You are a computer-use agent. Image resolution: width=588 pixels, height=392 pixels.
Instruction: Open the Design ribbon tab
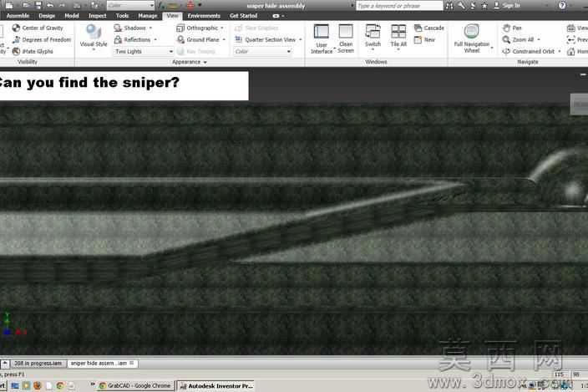click(x=47, y=16)
